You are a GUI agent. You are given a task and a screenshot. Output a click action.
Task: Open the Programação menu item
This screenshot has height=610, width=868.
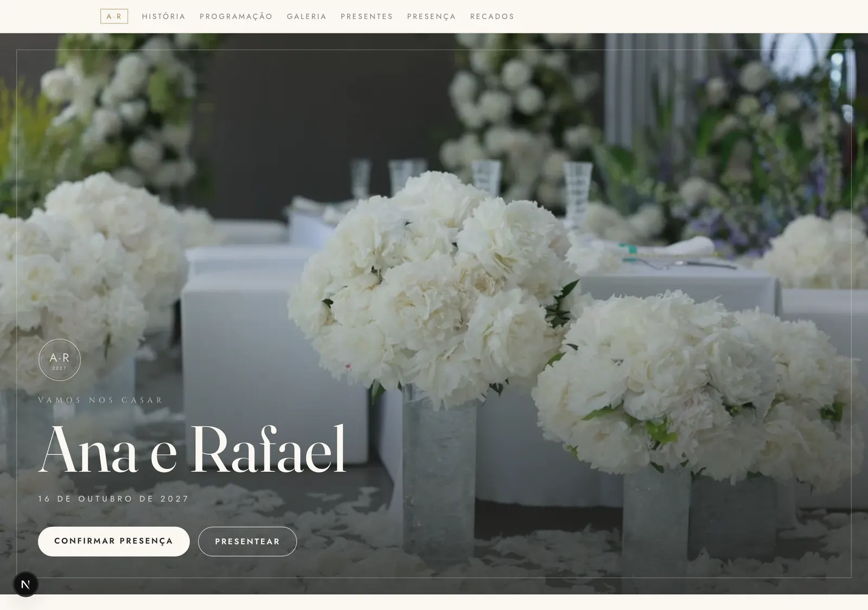point(236,16)
